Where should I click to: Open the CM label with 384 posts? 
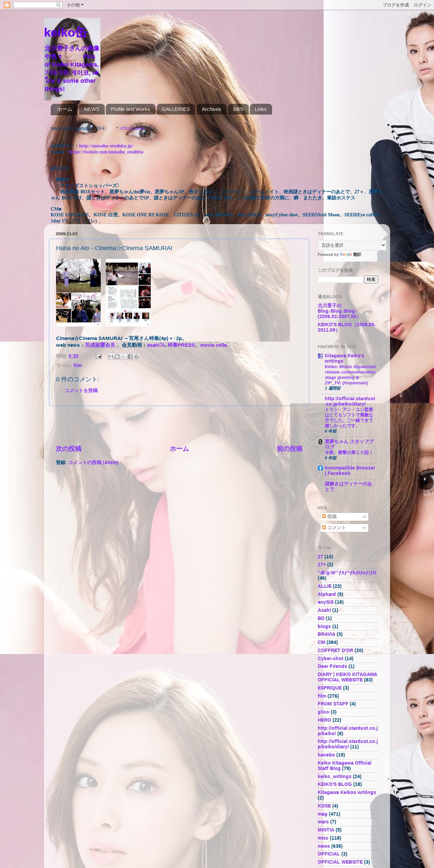321,642
